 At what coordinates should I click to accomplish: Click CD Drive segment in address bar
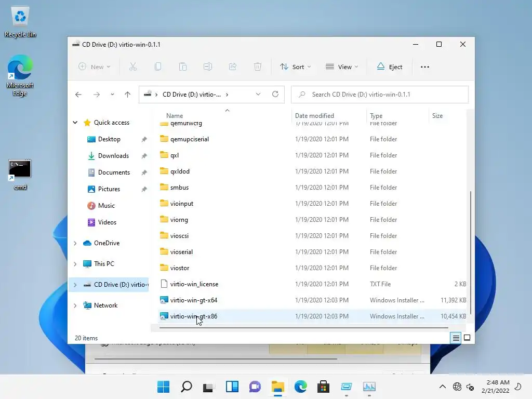pos(191,95)
